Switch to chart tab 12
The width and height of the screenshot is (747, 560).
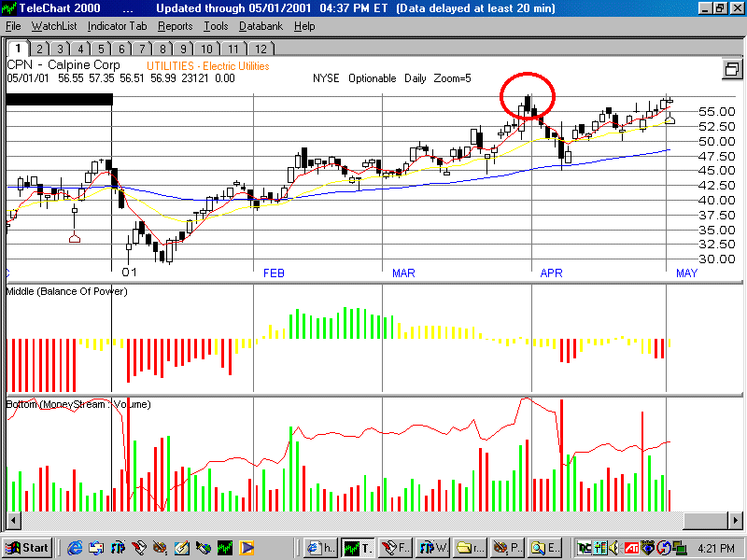261,49
